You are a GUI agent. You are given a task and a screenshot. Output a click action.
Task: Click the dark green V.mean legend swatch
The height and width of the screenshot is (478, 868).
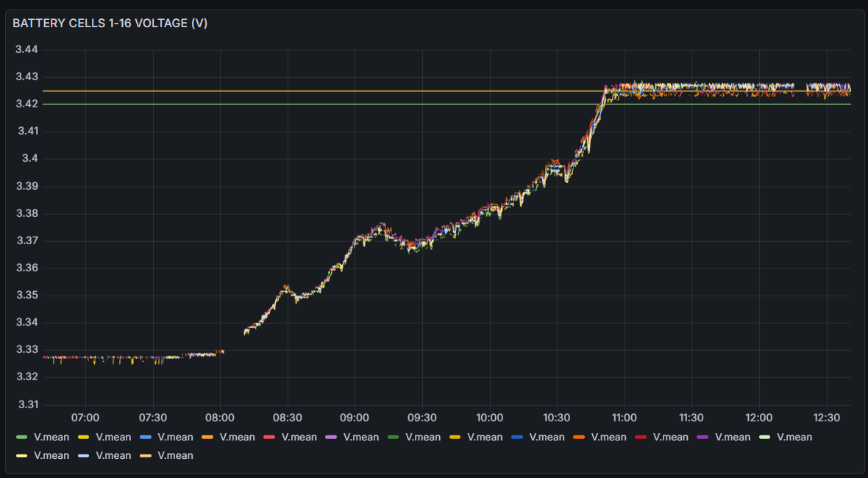tap(393, 438)
